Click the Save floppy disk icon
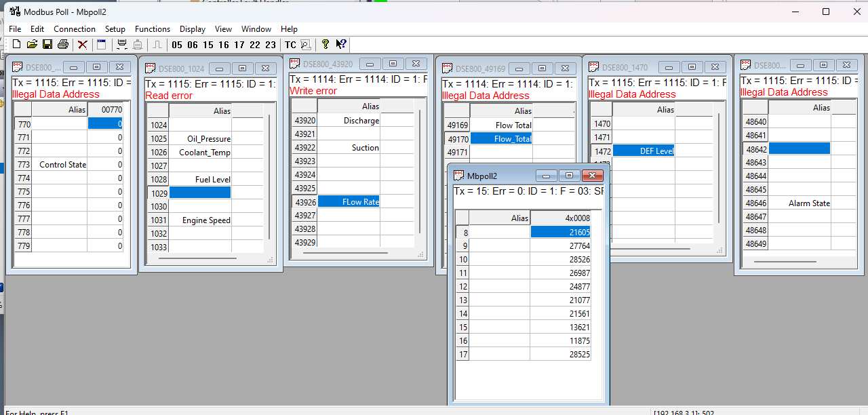This screenshot has height=415, width=868. (x=47, y=45)
